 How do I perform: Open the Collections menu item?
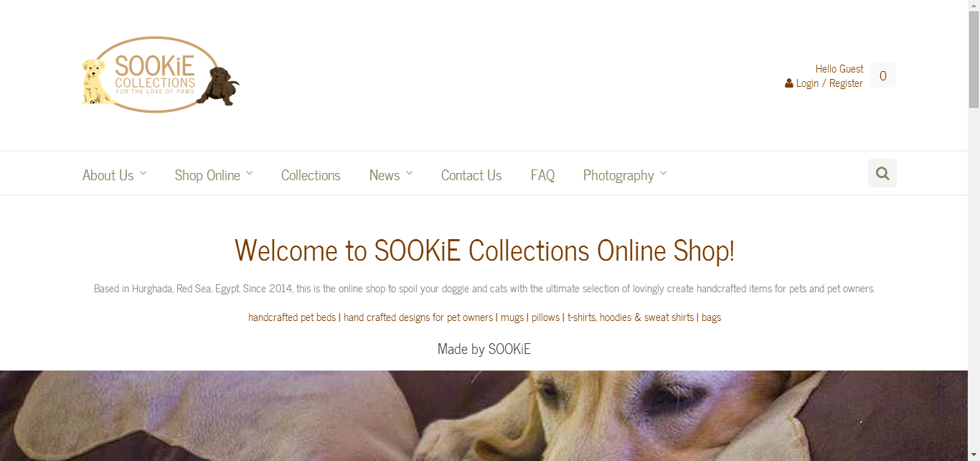pyautogui.click(x=311, y=175)
